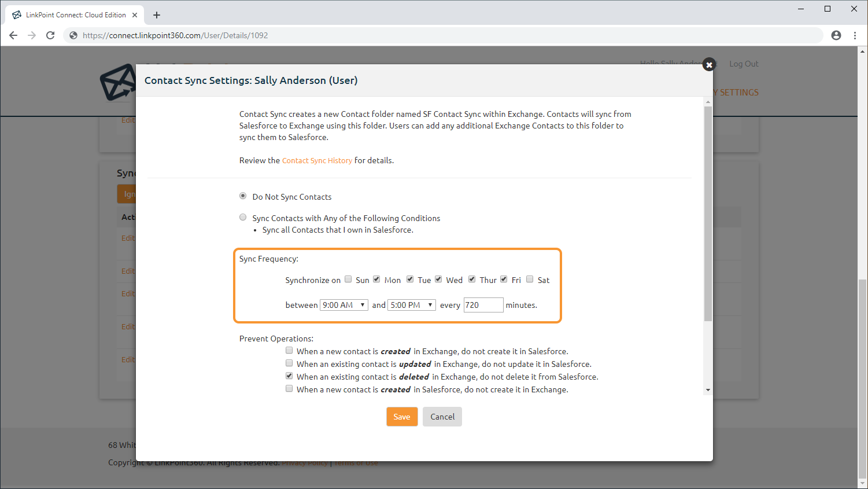868x489 pixels.
Task: Uncheck the Fri sync day
Action: (504, 279)
